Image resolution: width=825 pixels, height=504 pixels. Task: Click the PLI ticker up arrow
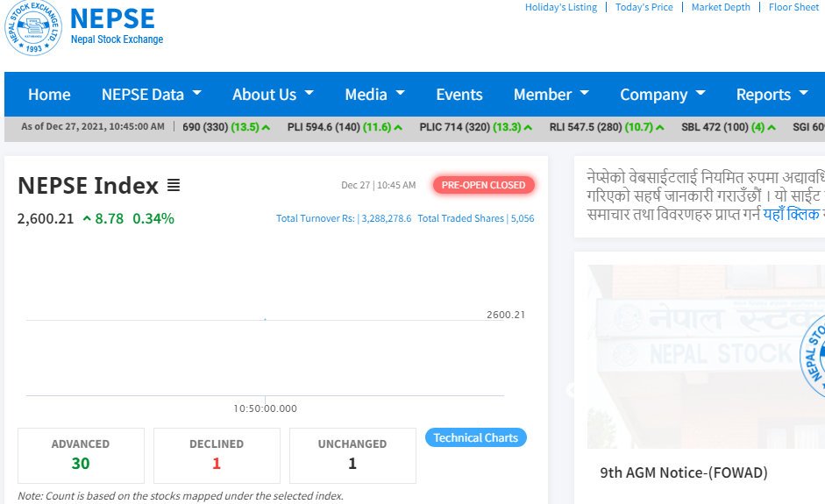(x=398, y=127)
